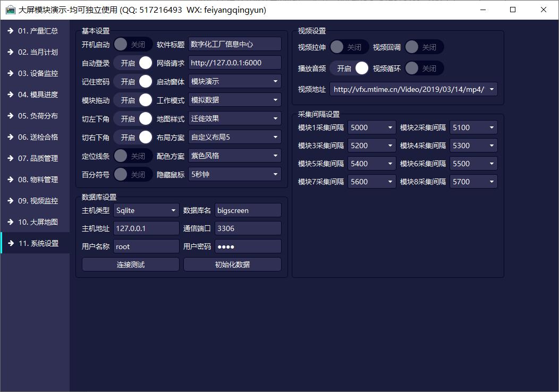Open the 主机类型 Sqlite dropdown

tap(146, 210)
